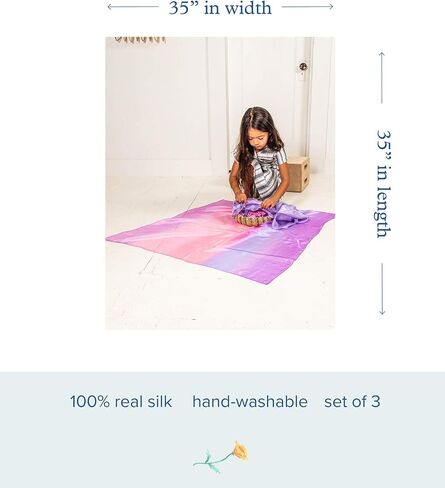The height and width of the screenshot is (488, 445).
Task: Click the downward length arrow
Action: coord(382,289)
